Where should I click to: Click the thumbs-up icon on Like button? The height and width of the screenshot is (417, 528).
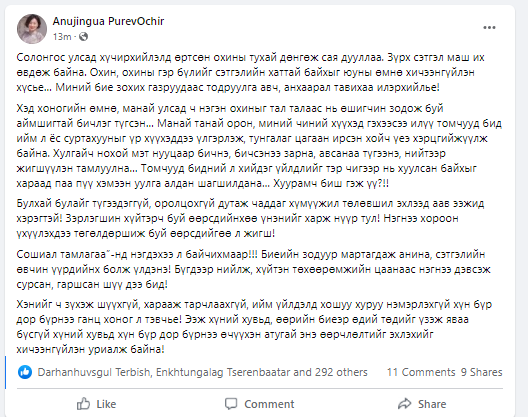(x=83, y=404)
